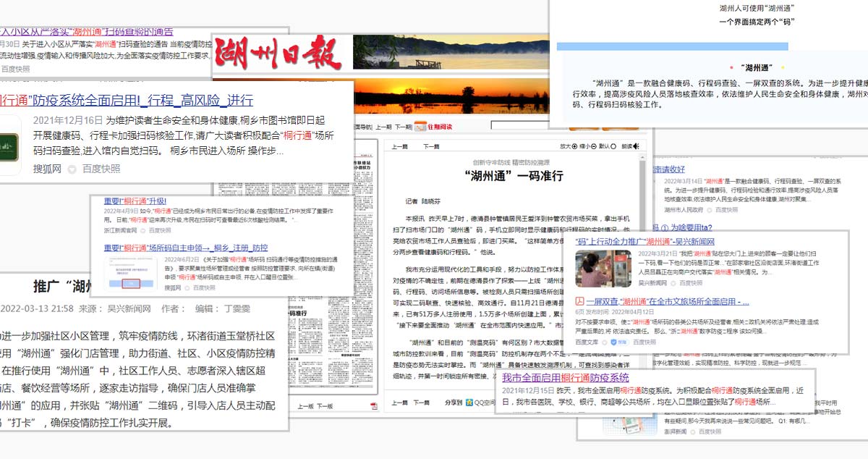
Task: Click the 放大 zoom-in plus icon
Action: (574, 146)
